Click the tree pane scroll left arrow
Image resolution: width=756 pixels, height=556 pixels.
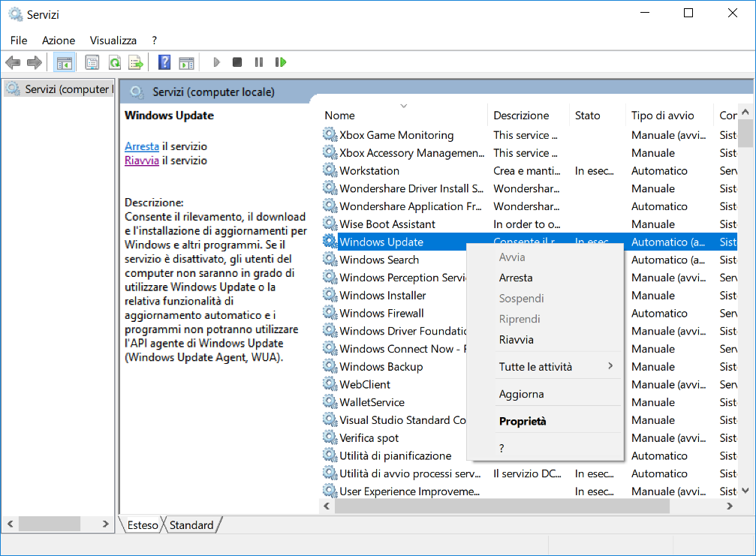coord(10,524)
